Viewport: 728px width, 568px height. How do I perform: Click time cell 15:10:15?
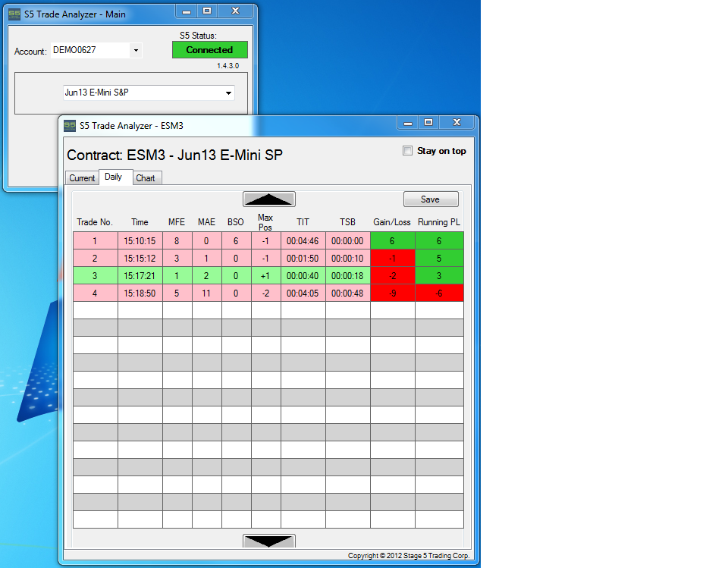click(140, 241)
